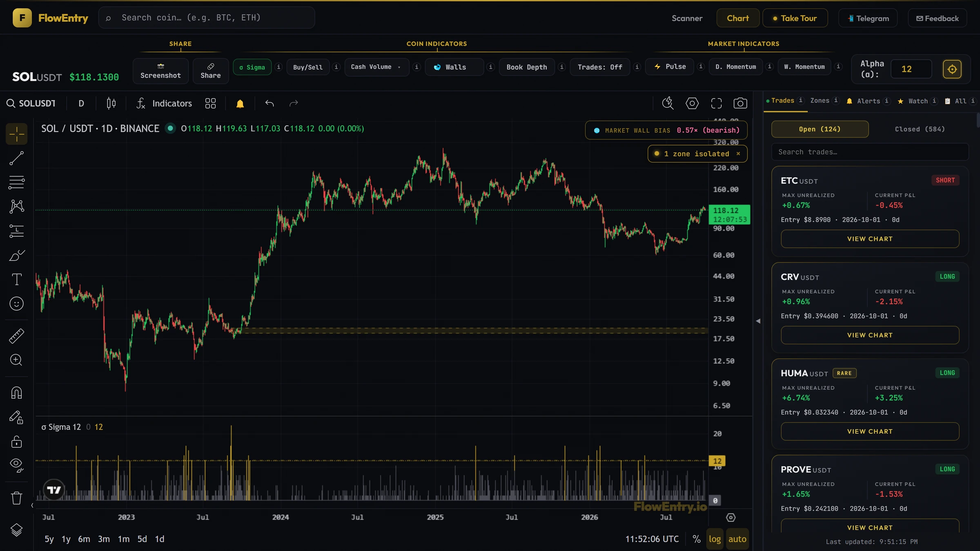
Task: Toggle the Buy/Sell indicator
Action: pos(308,67)
